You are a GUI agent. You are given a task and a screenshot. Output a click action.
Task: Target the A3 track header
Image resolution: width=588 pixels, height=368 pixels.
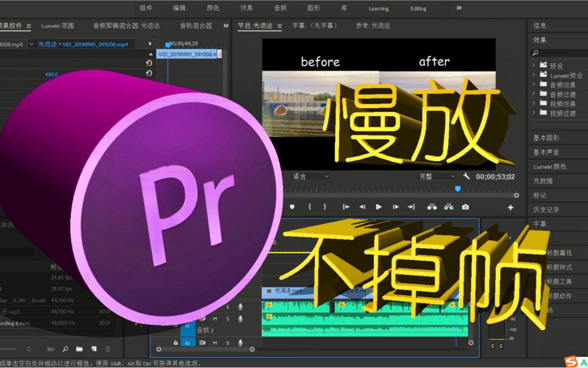click(188, 343)
